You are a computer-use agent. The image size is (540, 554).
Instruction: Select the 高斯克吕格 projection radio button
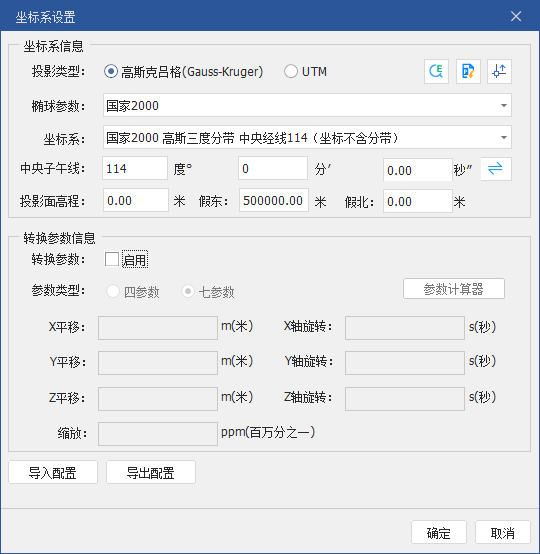tap(111, 71)
